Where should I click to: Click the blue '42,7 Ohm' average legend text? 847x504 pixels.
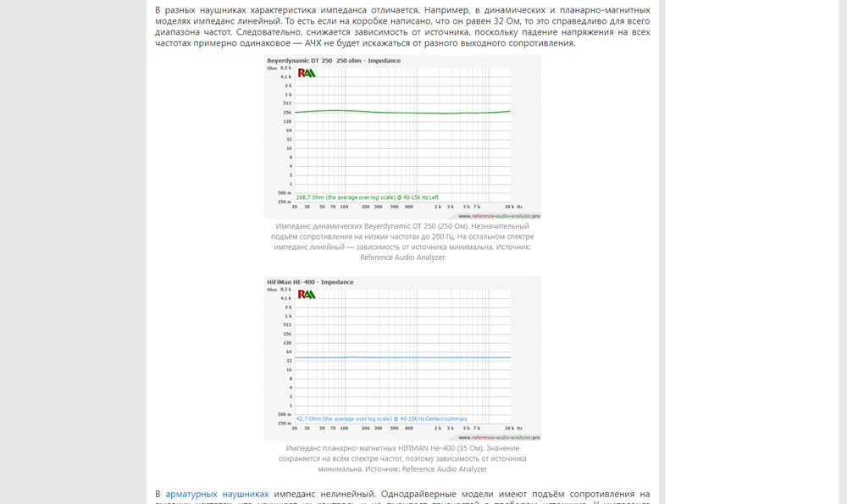coord(381,418)
